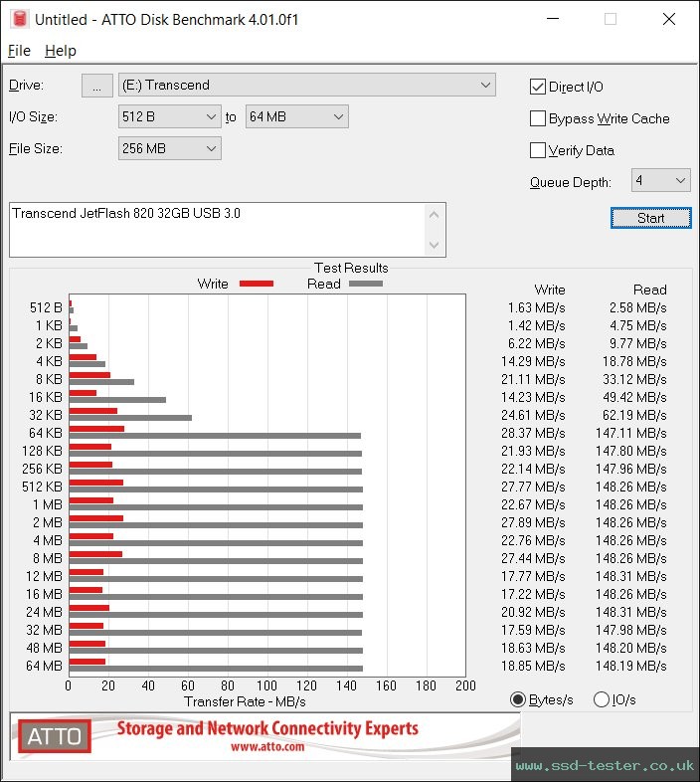Open the 512 B minimum I/O size dropdown
This screenshot has width=700, height=782.
(x=169, y=116)
